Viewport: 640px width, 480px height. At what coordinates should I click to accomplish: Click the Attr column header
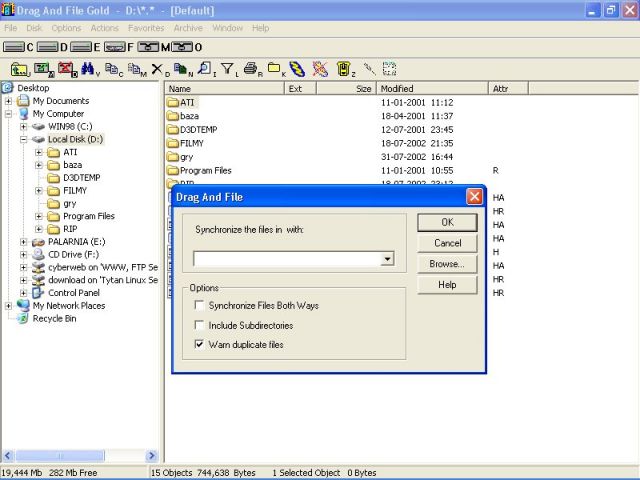tap(508, 88)
